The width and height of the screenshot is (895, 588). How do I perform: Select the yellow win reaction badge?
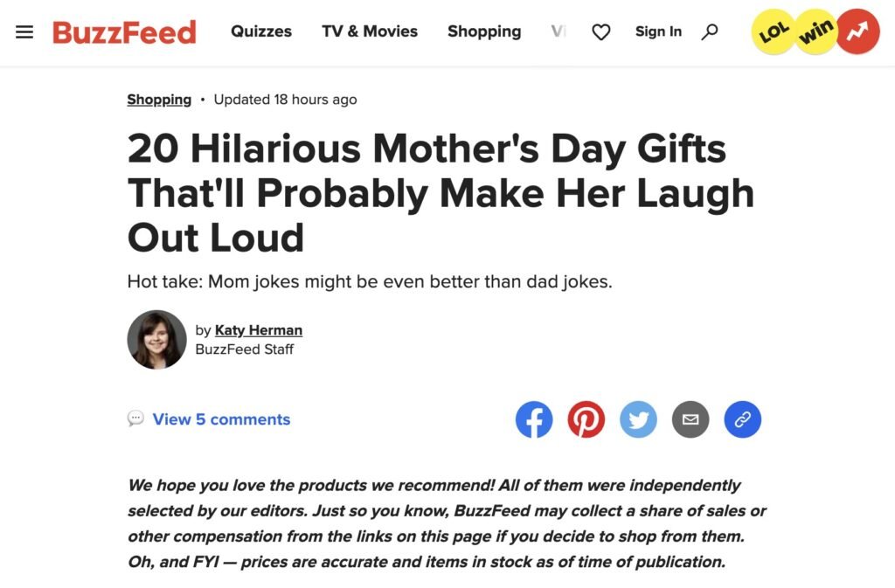[x=815, y=31]
